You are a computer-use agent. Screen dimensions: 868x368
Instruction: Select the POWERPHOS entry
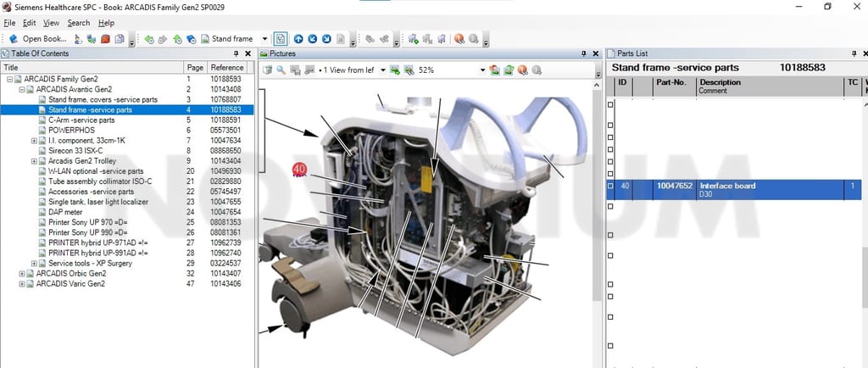click(71, 130)
